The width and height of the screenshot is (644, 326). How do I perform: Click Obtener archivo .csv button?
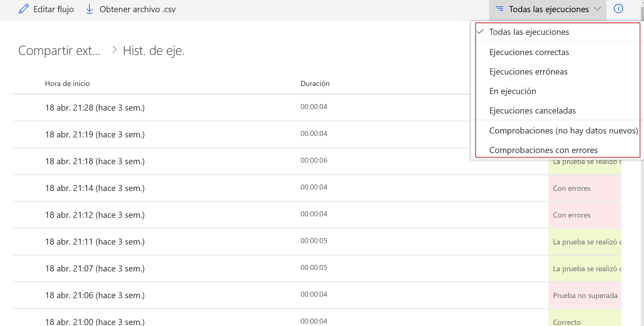[131, 9]
